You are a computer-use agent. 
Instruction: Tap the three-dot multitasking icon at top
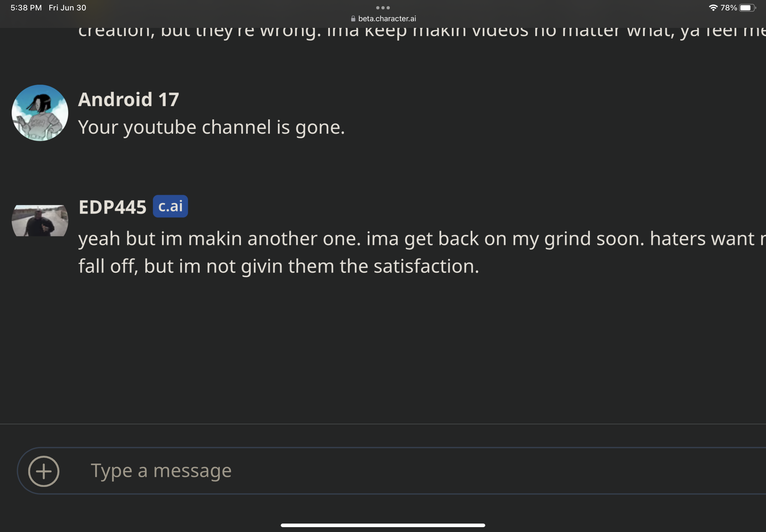[383, 8]
